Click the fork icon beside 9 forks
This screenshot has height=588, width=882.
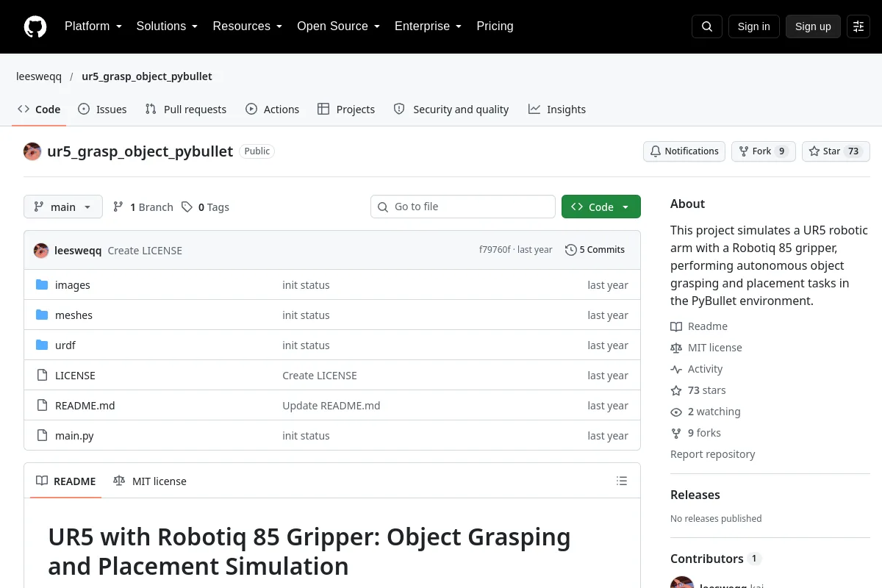click(676, 433)
